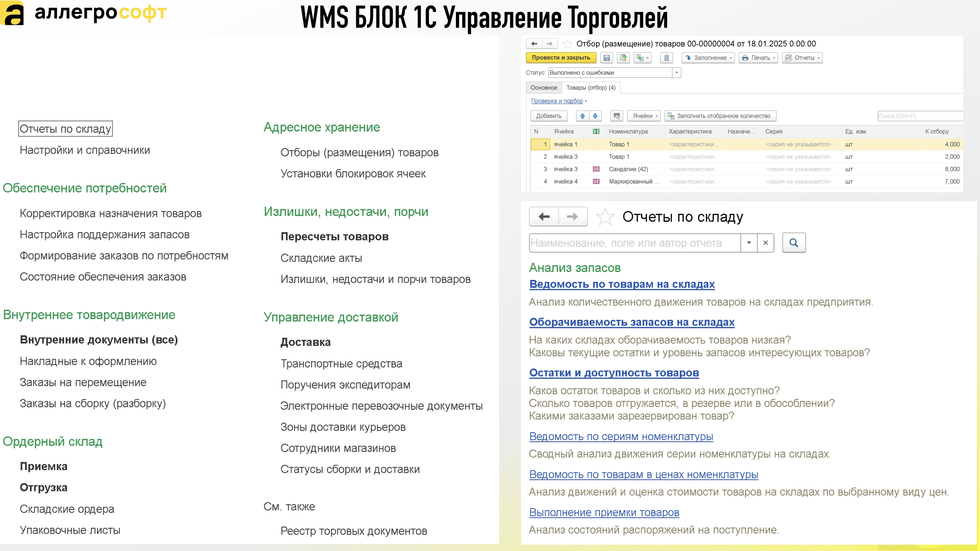
Task: Click the star to favorite Отчеты по складу
Action: click(x=605, y=216)
